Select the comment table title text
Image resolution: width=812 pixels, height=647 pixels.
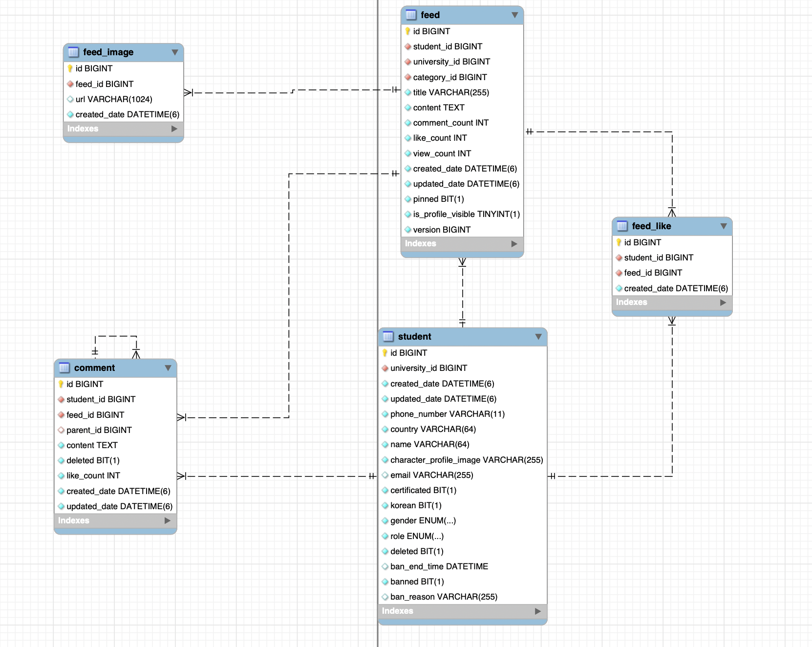tap(94, 368)
